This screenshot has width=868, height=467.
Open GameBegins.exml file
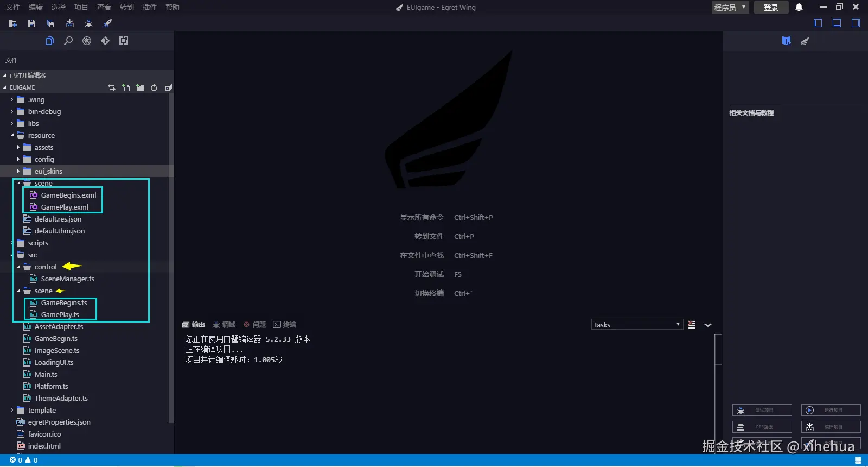coord(68,195)
